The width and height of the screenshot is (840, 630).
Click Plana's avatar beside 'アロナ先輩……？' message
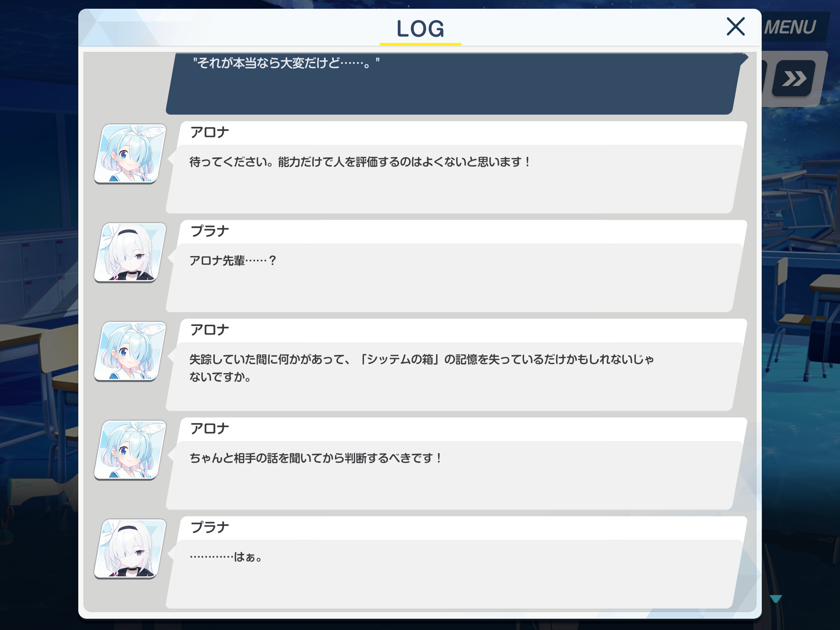coord(130,252)
